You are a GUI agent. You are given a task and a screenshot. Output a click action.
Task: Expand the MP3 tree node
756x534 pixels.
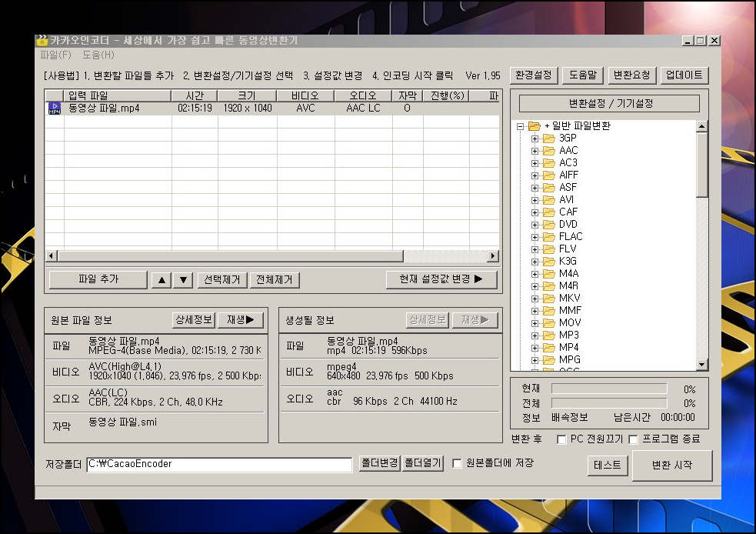pyautogui.click(x=535, y=335)
